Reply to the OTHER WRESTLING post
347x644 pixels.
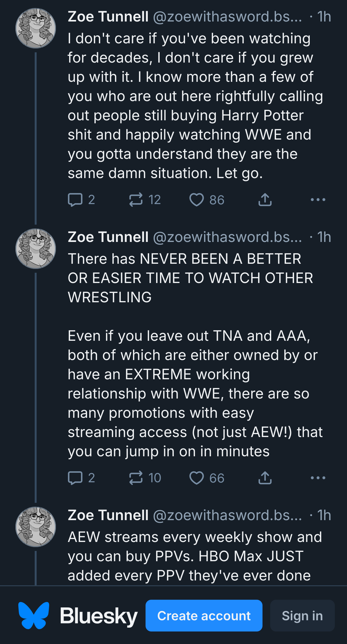[81, 478]
